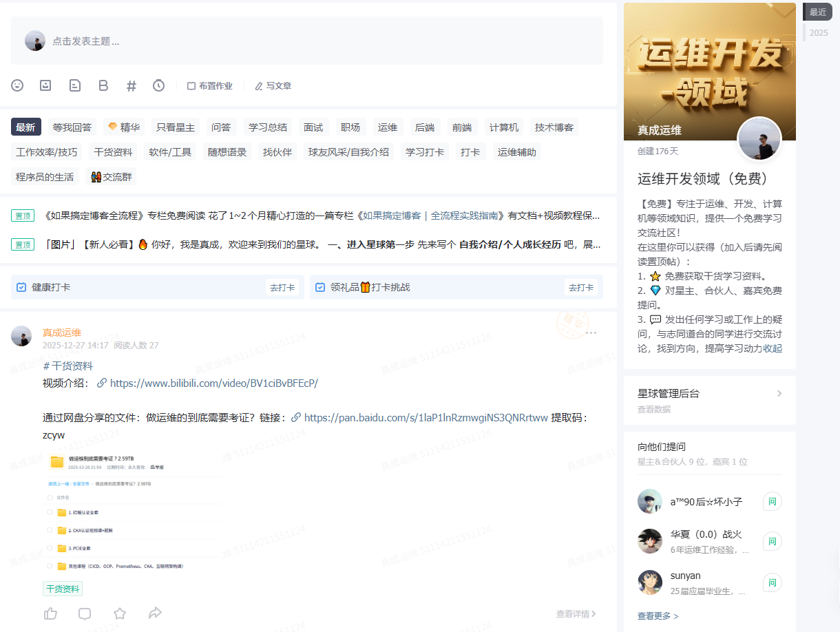Like the 真成运维 post with the thumbs-up icon
This screenshot has width=840, height=632.
click(x=50, y=613)
